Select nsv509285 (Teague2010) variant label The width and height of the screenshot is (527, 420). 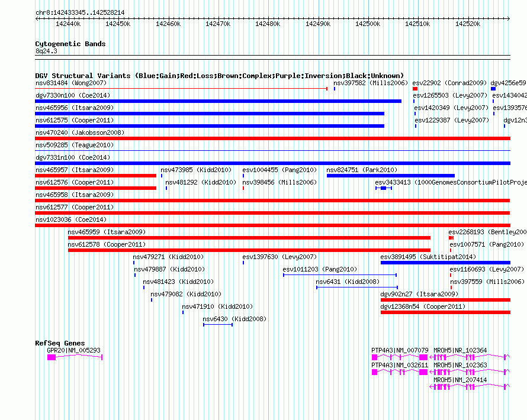point(75,145)
